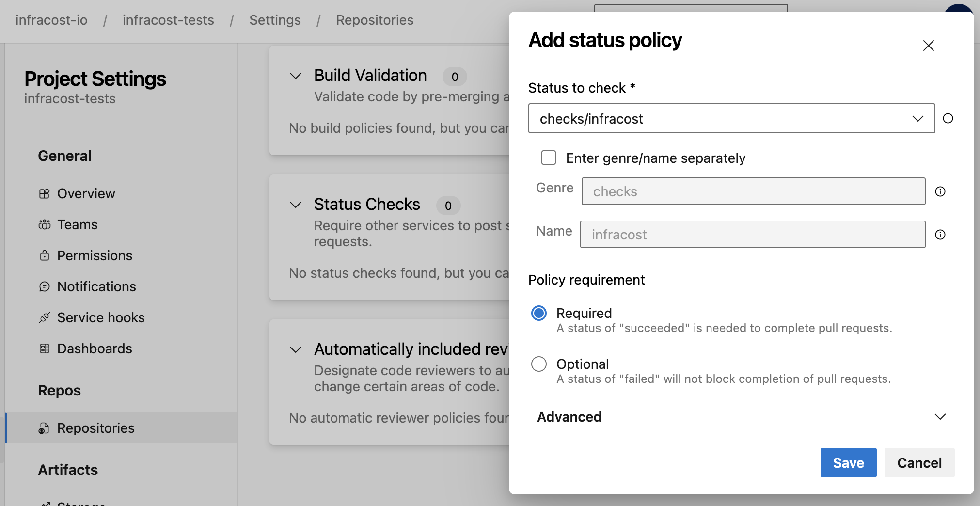The image size is (980, 506).
Task: Expand the Advanced section
Action: 941,416
